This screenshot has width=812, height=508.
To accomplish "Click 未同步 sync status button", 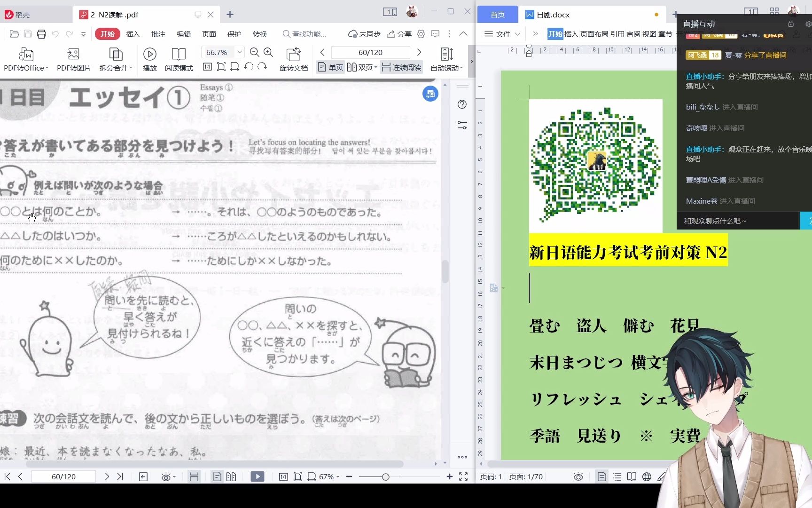I will click(x=364, y=34).
